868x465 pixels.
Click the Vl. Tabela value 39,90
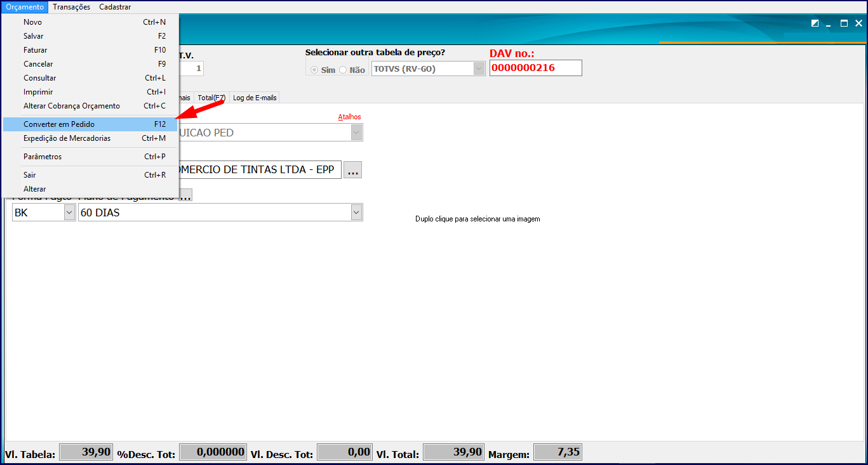pyautogui.click(x=85, y=452)
